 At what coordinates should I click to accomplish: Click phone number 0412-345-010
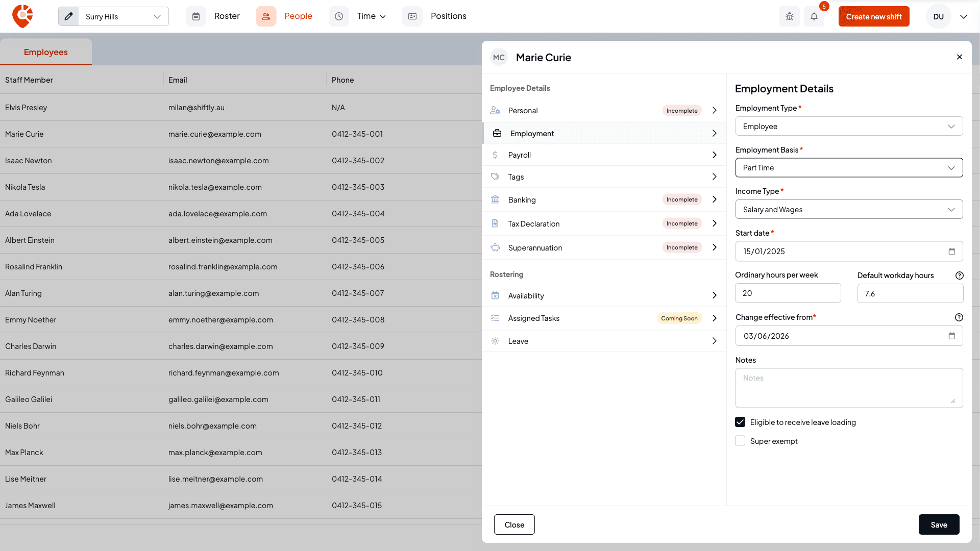[357, 373]
